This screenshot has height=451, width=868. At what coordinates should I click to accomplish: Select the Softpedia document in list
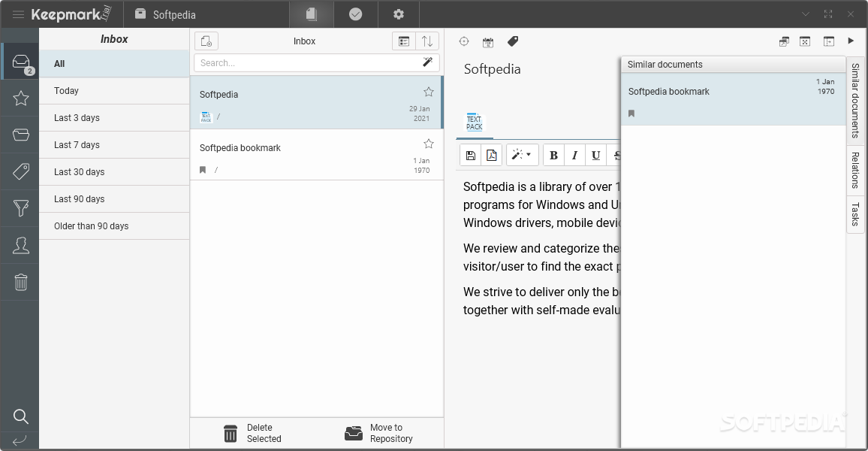coord(316,102)
